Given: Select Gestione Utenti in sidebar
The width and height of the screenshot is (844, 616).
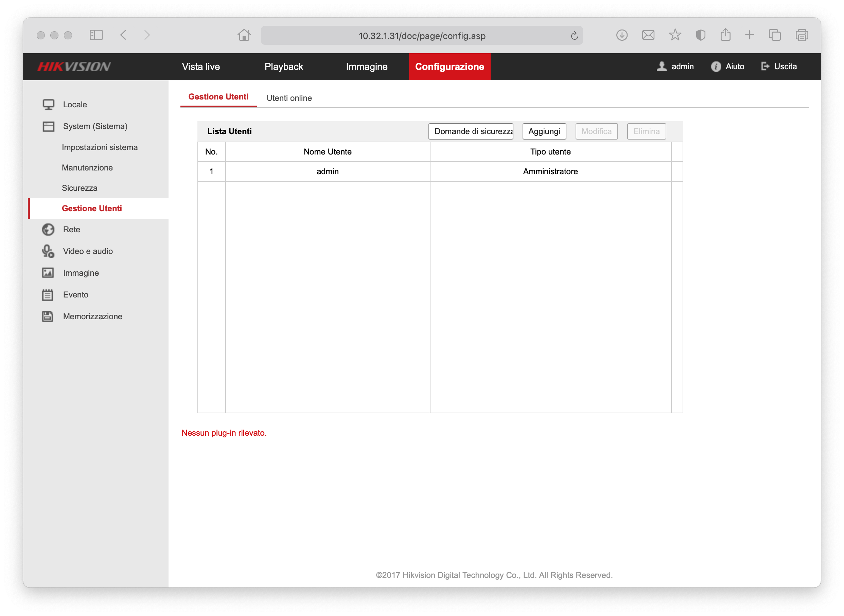Looking at the screenshot, I should (99, 209).
